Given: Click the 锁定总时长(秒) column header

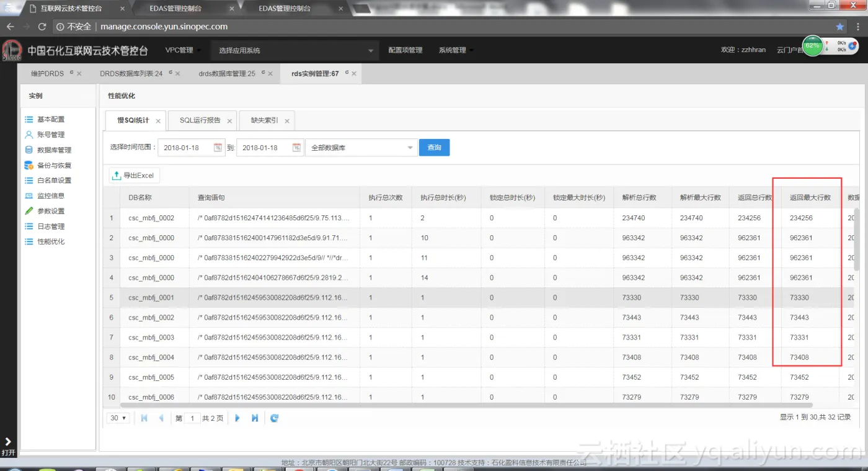Looking at the screenshot, I should click(511, 197).
